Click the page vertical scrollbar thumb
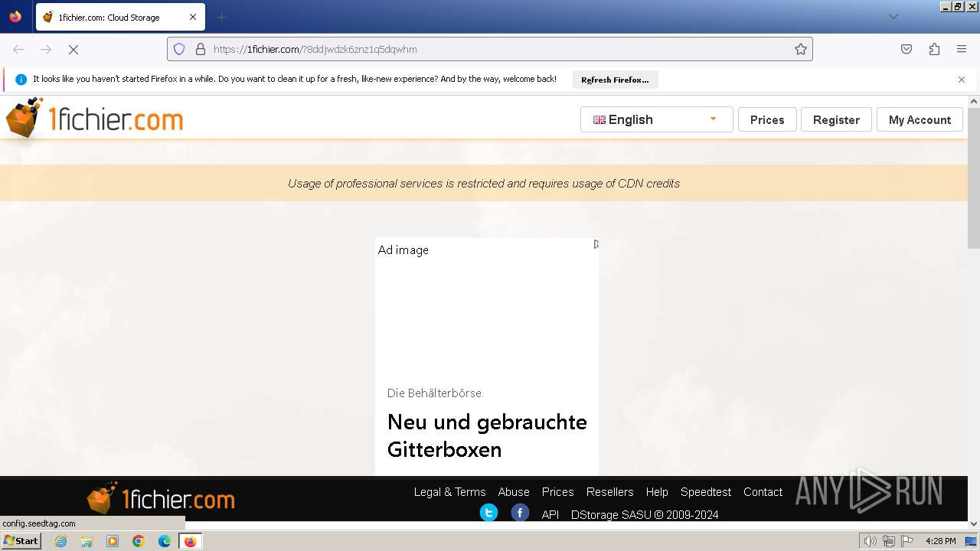Image resolution: width=980 pixels, height=551 pixels. [974, 178]
